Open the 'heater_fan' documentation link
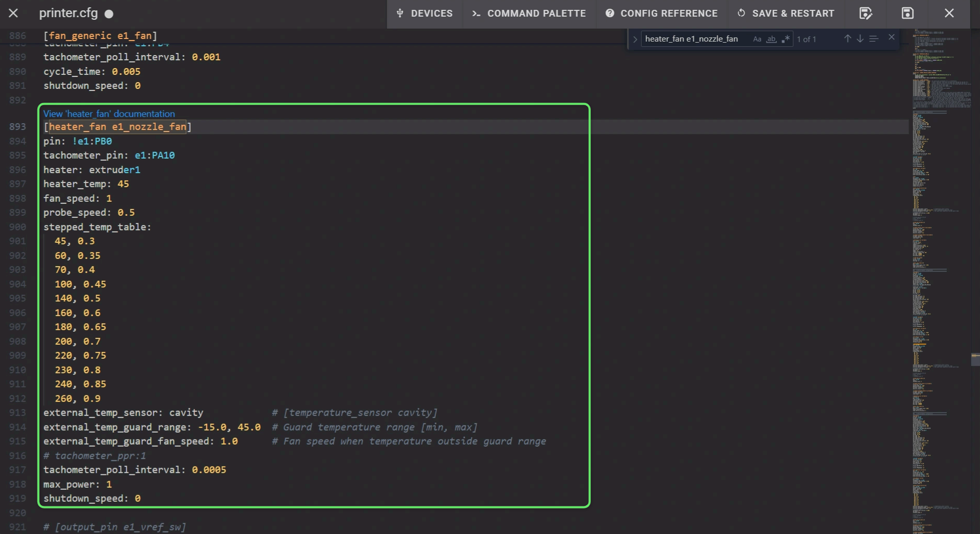The height and width of the screenshot is (534, 980). [109, 113]
